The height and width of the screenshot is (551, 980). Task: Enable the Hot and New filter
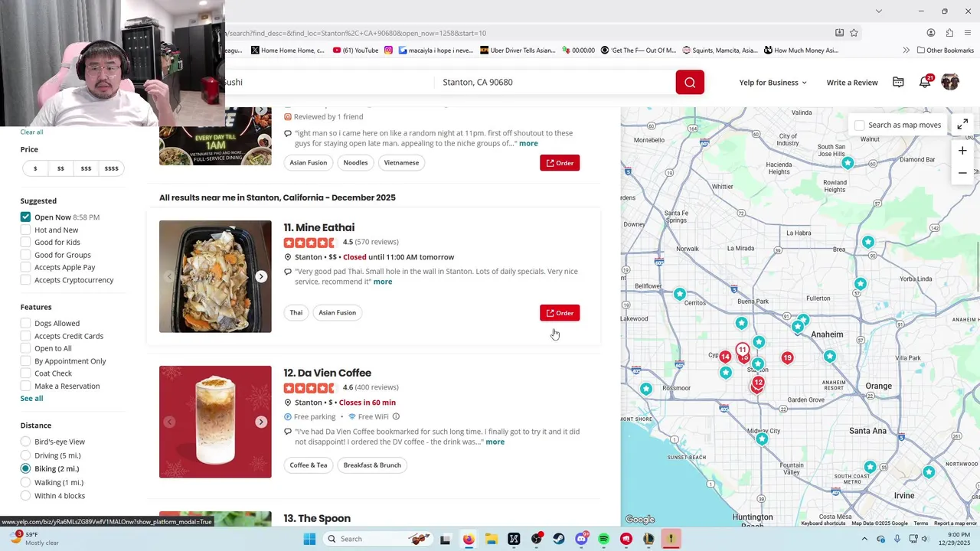click(x=25, y=230)
